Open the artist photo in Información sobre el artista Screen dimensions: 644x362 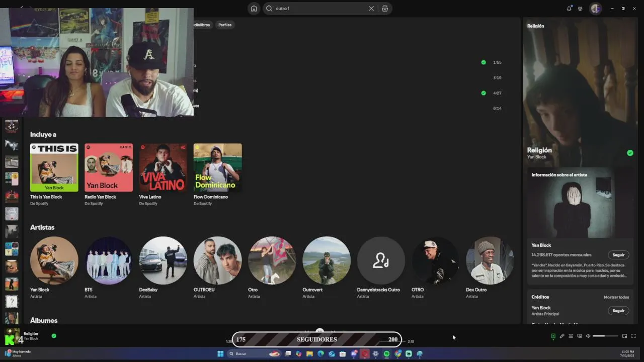580,203
